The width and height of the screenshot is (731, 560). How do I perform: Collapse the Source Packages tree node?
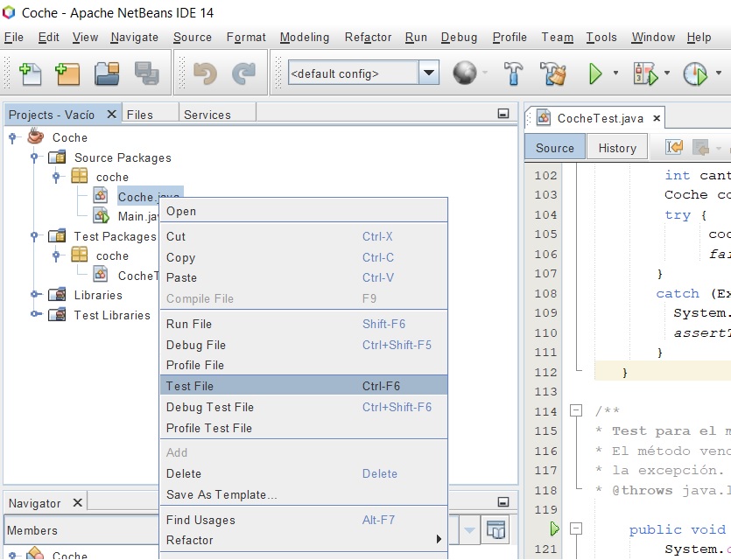(x=35, y=157)
